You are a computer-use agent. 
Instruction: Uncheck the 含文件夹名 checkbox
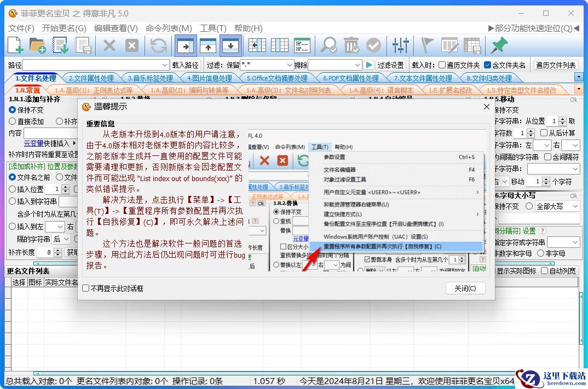(x=488, y=65)
